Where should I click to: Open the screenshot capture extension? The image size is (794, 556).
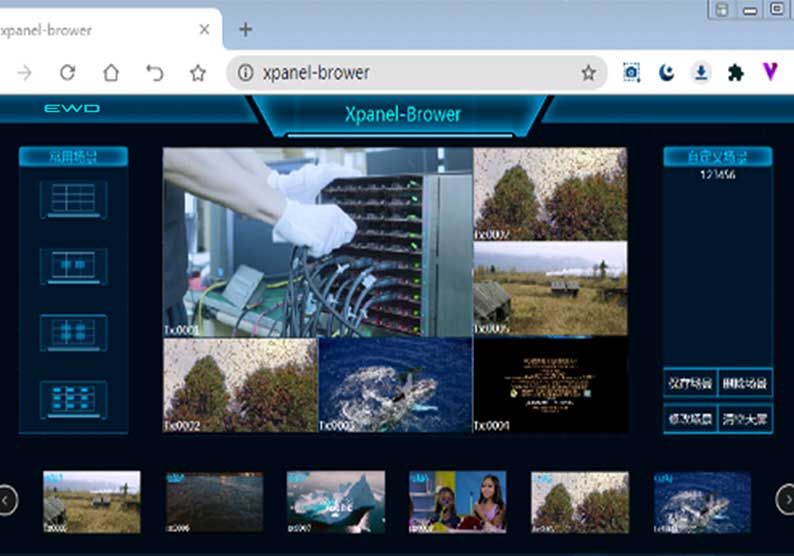(631, 73)
